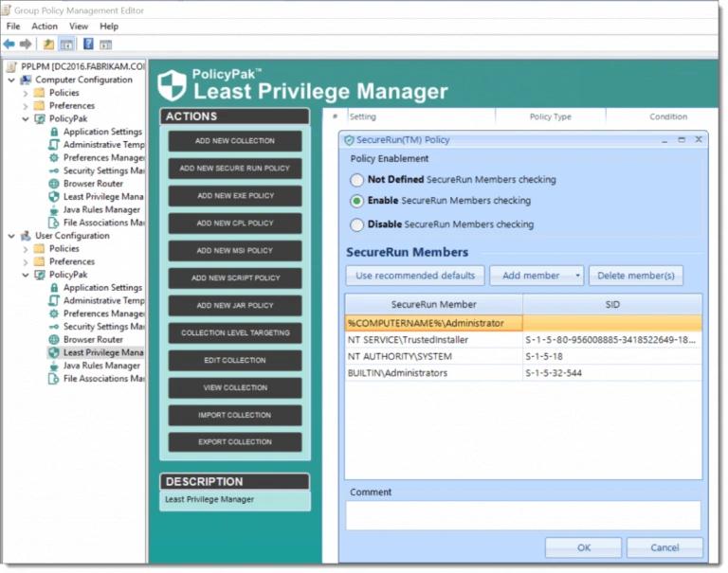Select the NT SERVICE\TrustedInstaller member row
This screenshot has width=728, height=573.
(523, 340)
